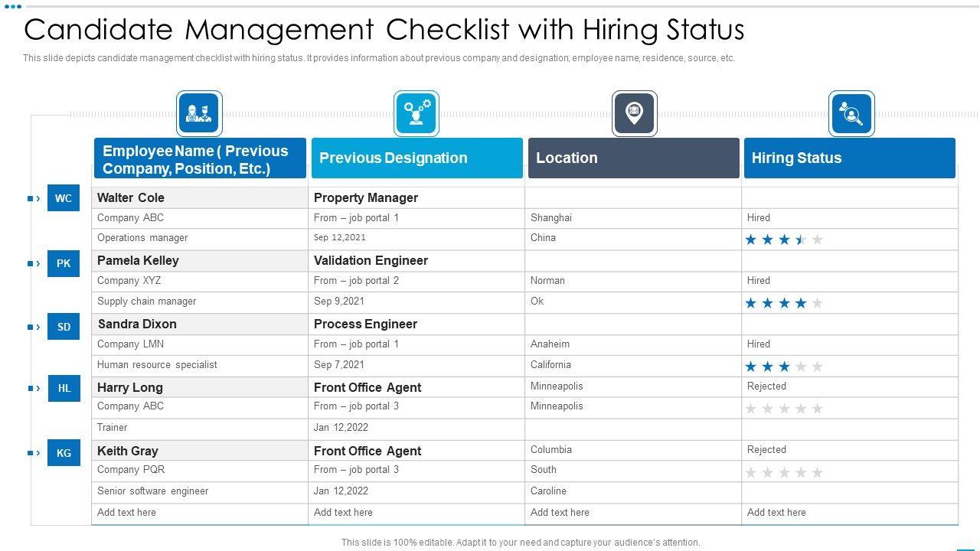The image size is (980, 551).
Task: Click Walter Cole's star rating
Action: click(784, 240)
